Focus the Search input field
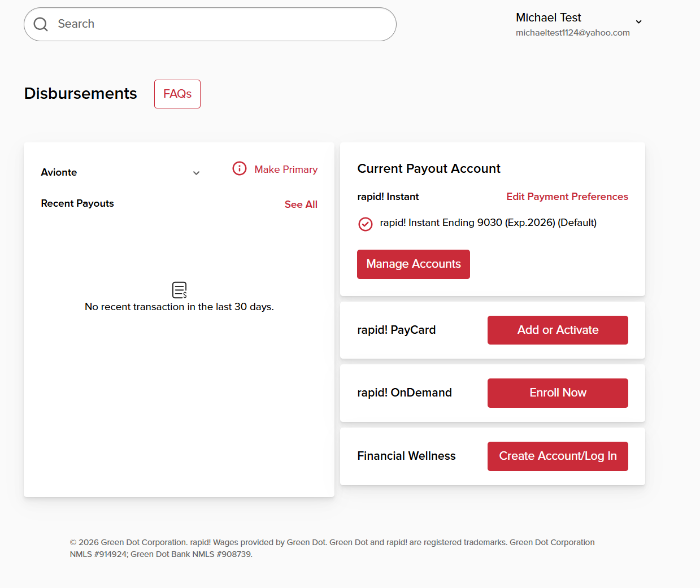This screenshot has width=700, height=588. click(210, 24)
